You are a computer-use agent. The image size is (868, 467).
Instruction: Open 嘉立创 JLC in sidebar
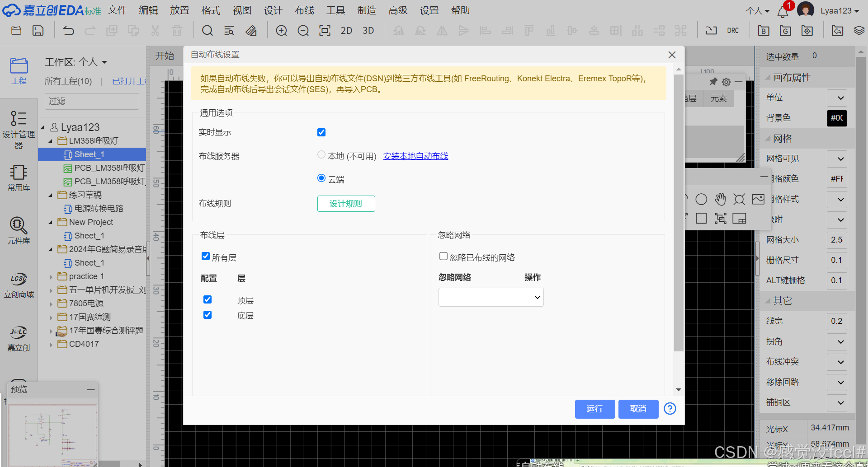[19, 339]
